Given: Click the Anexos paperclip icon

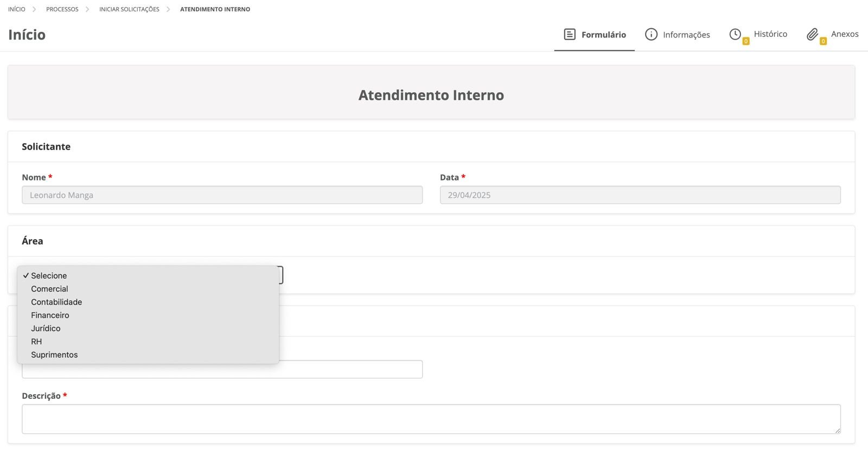Looking at the screenshot, I should coord(812,34).
